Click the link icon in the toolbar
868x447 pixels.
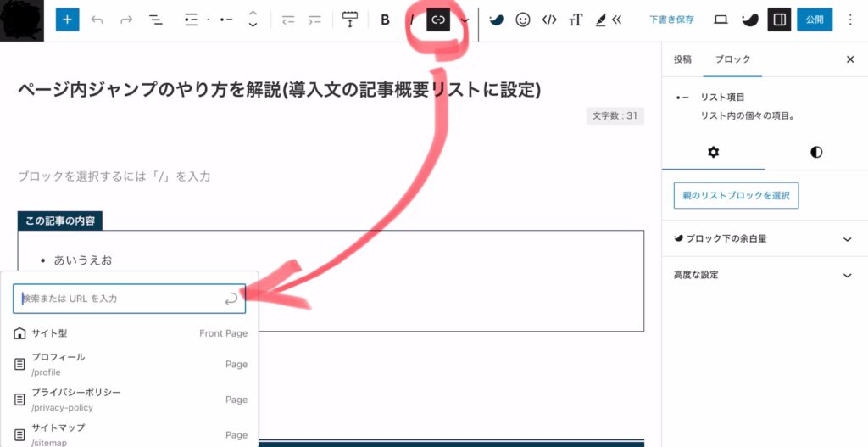437,20
